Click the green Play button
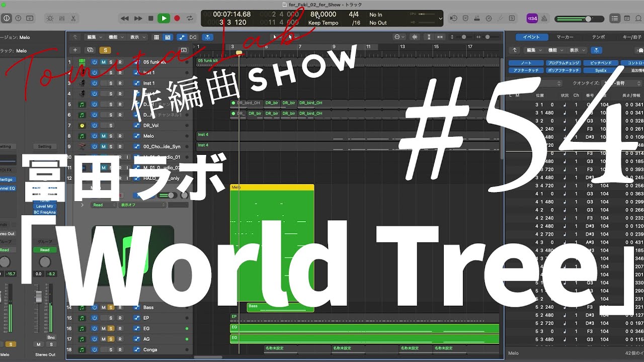Image resolution: width=644 pixels, height=362 pixels. pos(164,18)
